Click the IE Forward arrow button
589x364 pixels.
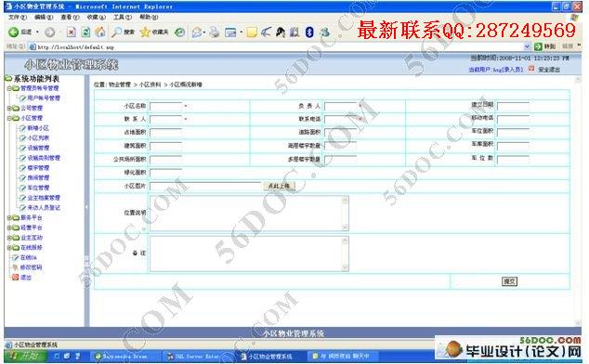pos(49,32)
